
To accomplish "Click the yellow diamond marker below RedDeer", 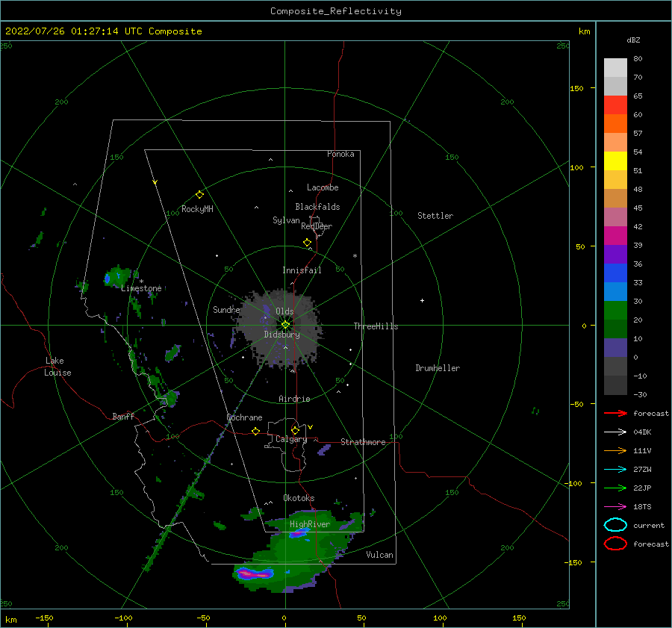I will (x=307, y=243).
